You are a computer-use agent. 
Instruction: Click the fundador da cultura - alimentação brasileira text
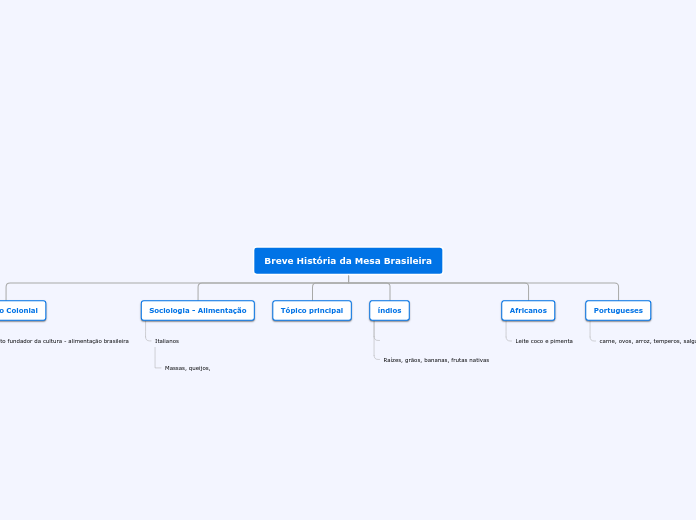[64, 341]
